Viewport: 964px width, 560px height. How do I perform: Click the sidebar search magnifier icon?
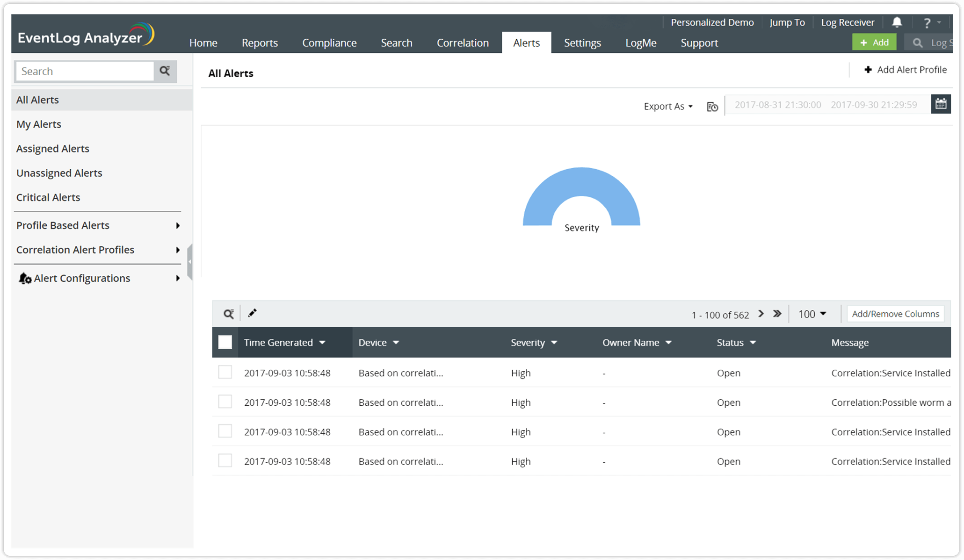165,71
